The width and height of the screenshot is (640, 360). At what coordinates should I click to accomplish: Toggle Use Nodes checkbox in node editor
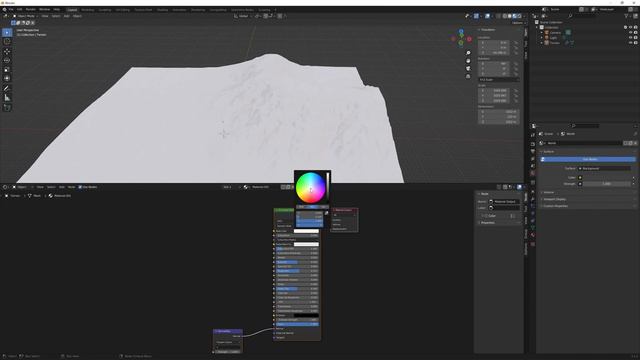pos(80,187)
